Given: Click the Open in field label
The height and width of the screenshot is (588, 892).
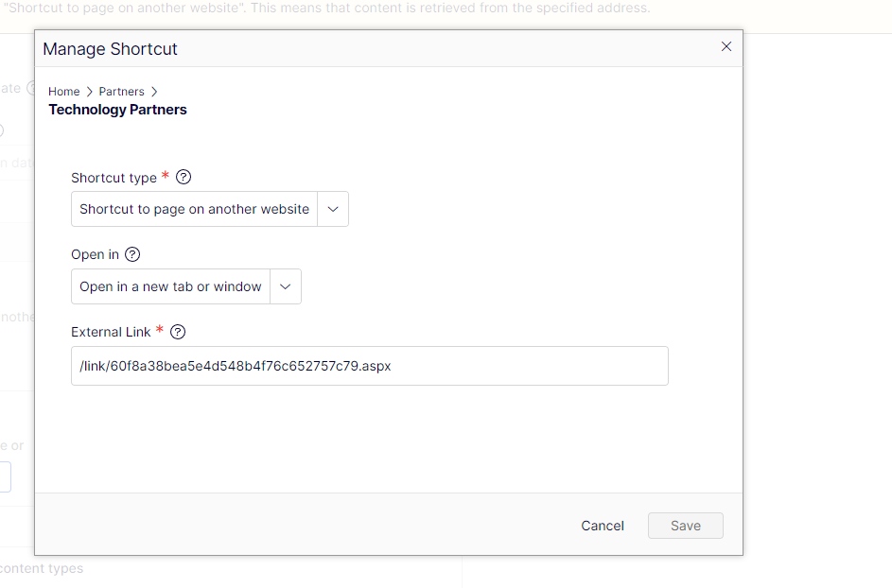Looking at the screenshot, I should click(95, 254).
